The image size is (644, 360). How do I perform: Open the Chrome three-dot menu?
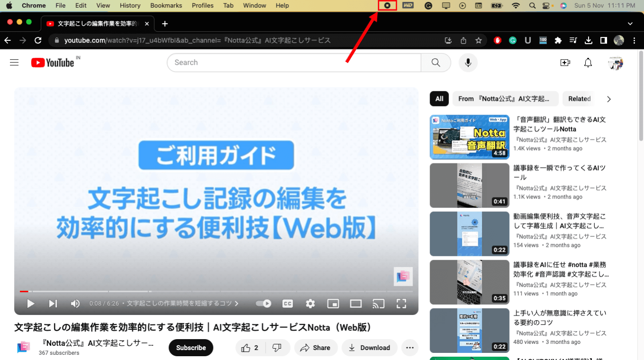[634, 40]
